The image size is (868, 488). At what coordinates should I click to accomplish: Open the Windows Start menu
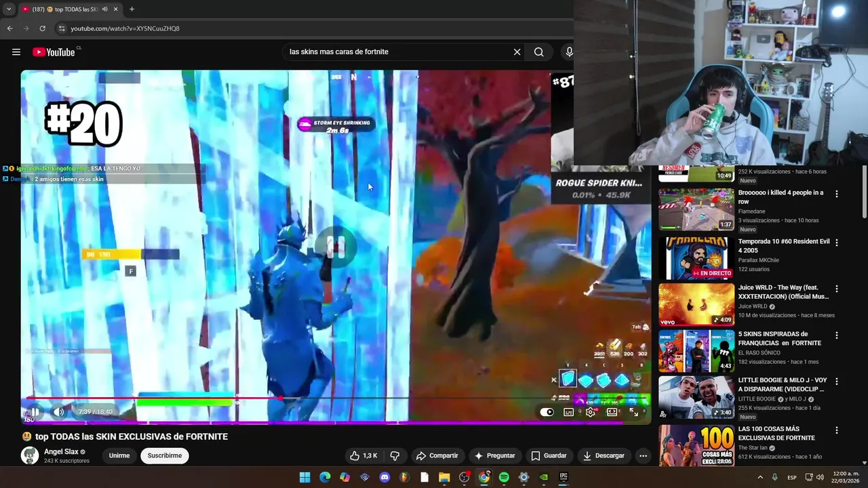(305, 477)
